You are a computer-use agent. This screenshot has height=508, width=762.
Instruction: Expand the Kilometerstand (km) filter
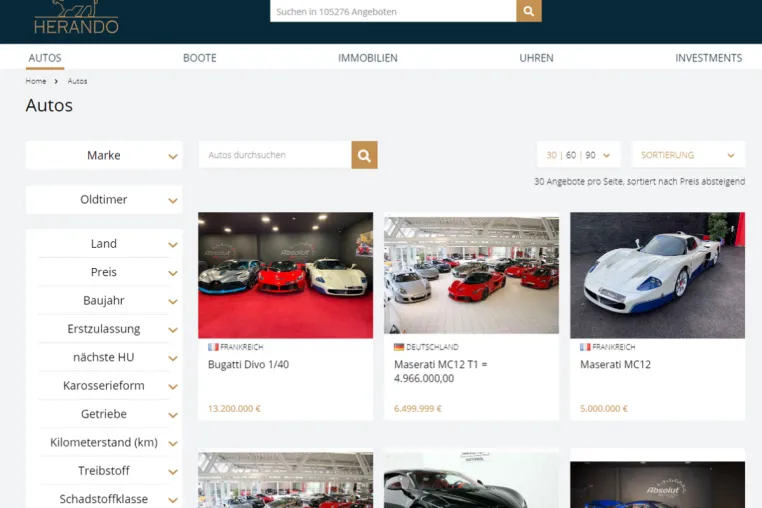coord(104,442)
